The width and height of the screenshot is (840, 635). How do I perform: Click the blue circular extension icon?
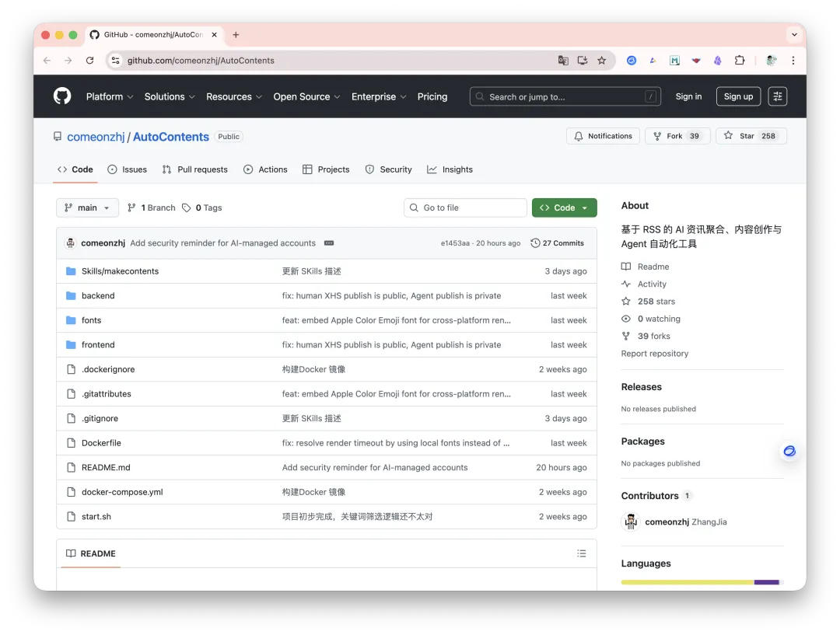tap(632, 61)
